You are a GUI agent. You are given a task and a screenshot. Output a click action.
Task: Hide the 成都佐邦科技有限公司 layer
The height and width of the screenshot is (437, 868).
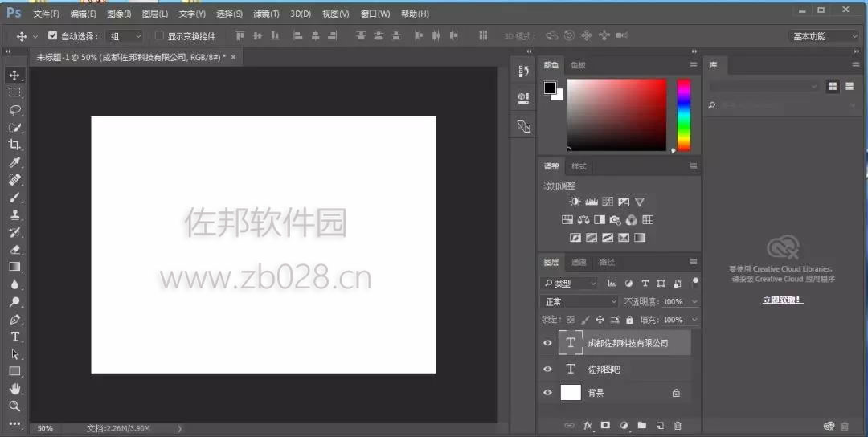pyautogui.click(x=547, y=343)
